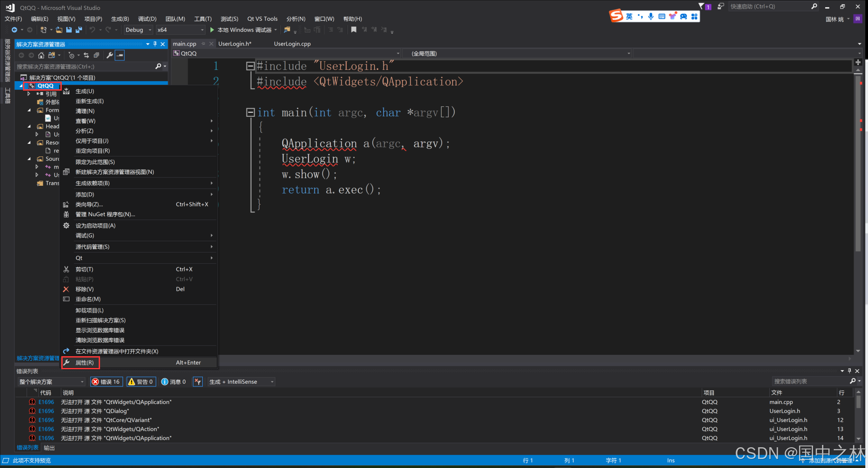
Task: Click the editor vertical scrollbar thumb
Action: 858,163
